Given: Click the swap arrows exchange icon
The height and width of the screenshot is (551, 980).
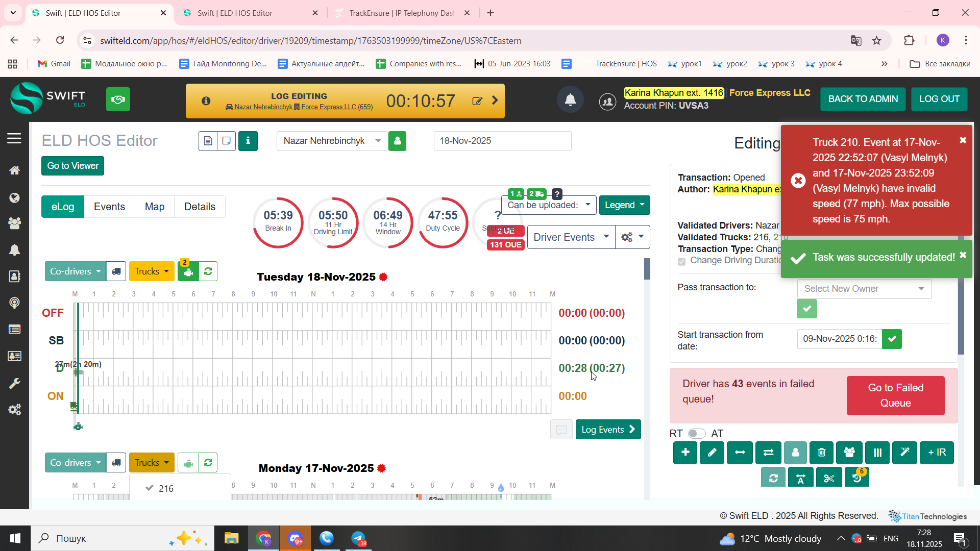Looking at the screenshot, I should 768,453.
